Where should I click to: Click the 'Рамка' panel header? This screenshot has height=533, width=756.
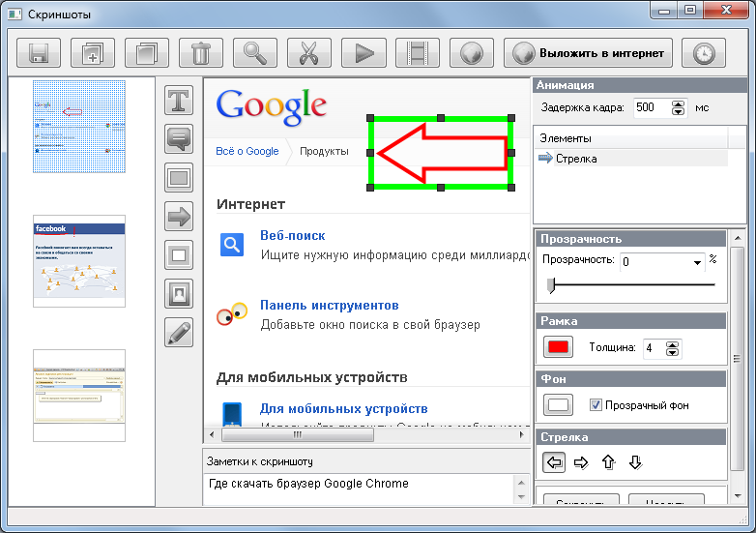point(630,321)
